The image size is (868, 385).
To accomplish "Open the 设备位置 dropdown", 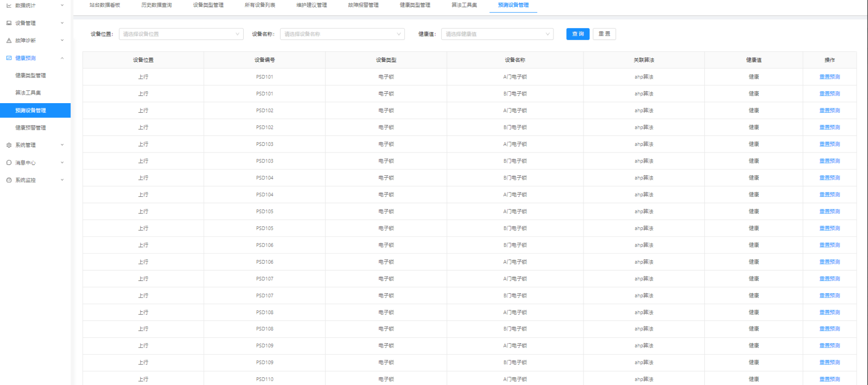I will coord(181,34).
